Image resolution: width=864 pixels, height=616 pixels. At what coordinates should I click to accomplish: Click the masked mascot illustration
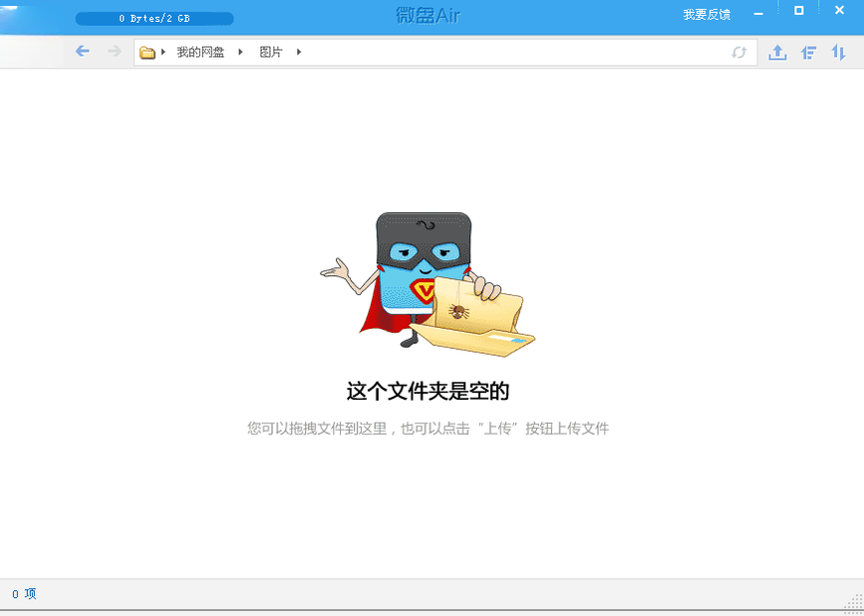click(x=428, y=284)
